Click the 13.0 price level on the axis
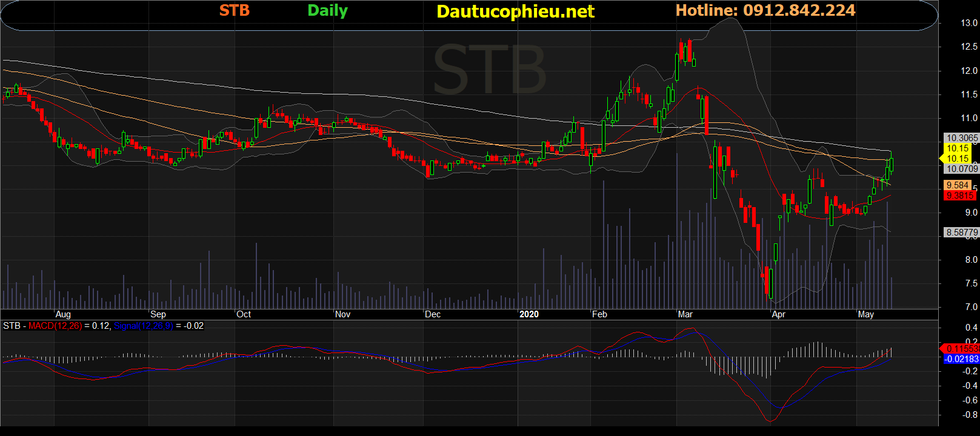The image size is (980, 436). (x=968, y=23)
